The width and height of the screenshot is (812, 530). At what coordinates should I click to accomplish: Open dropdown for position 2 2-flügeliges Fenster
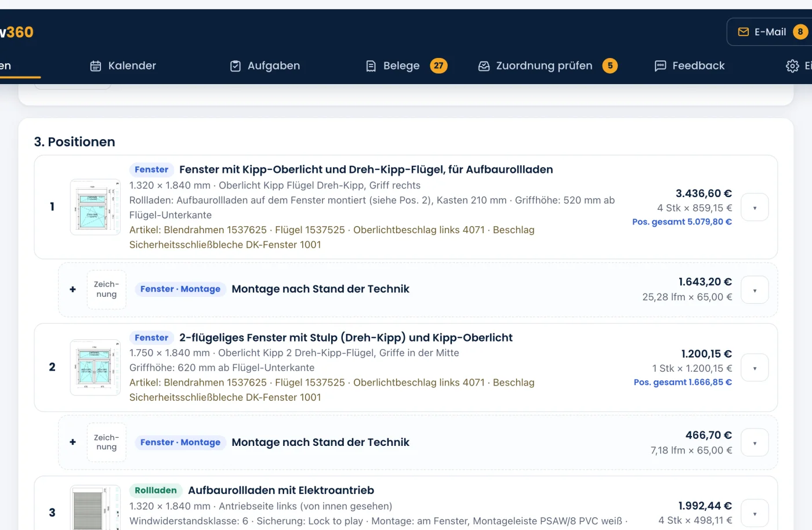click(x=755, y=368)
